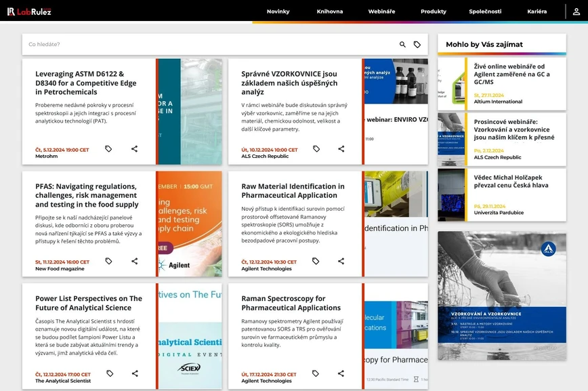Click the tag filter icon beside search
The width and height of the screenshot is (588, 391).
coord(415,43)
